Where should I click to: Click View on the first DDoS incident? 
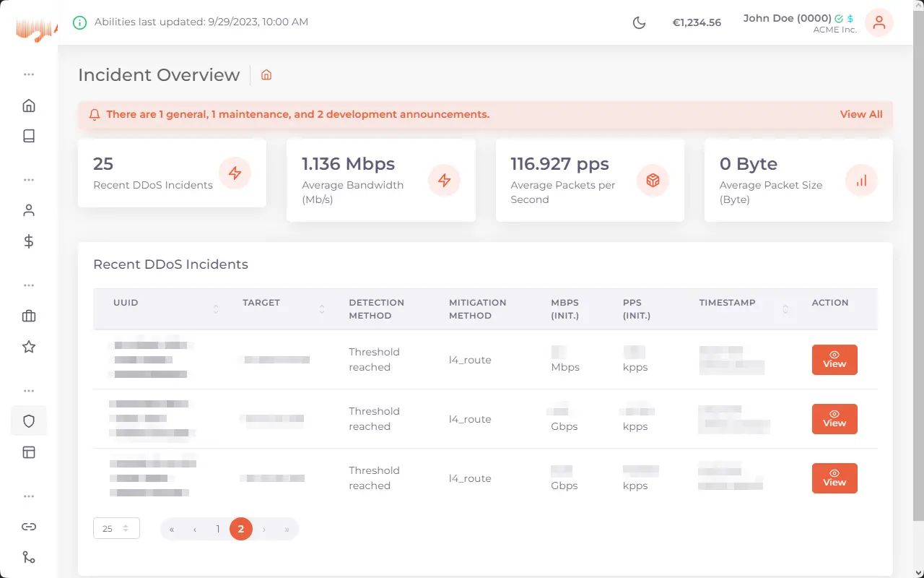[x=834, y=360]
